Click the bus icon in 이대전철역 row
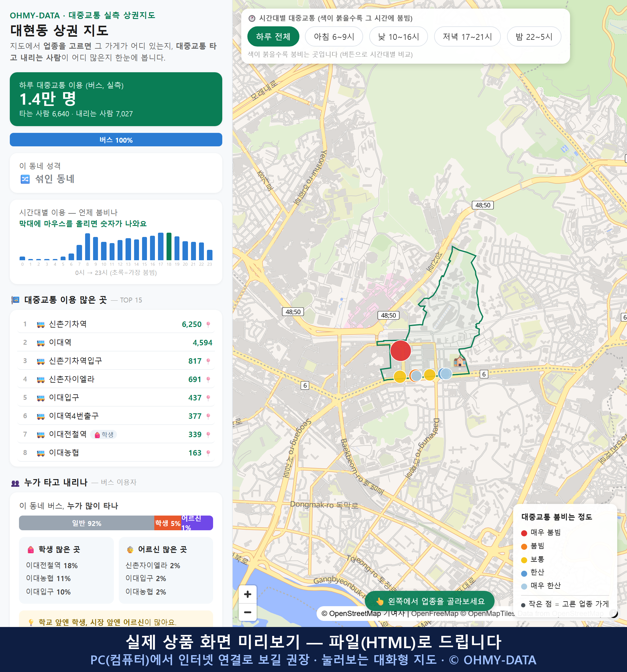The height and width of the screenshot is (672, 627). click(40, 435)
